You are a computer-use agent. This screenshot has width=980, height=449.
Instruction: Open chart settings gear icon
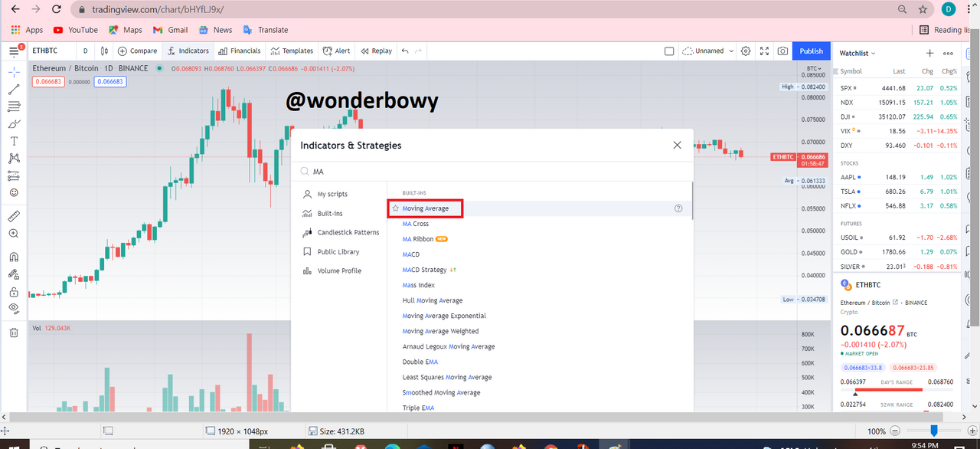tap(746, 51)
